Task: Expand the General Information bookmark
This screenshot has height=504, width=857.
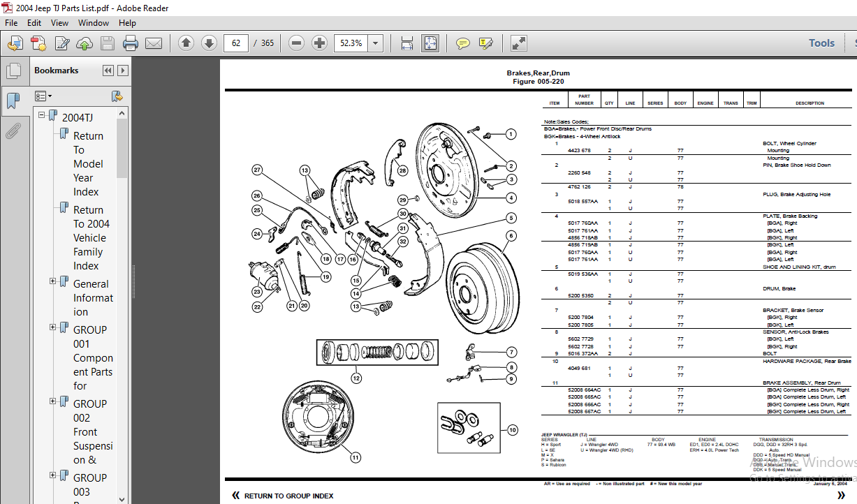Action: pos(53,281)
